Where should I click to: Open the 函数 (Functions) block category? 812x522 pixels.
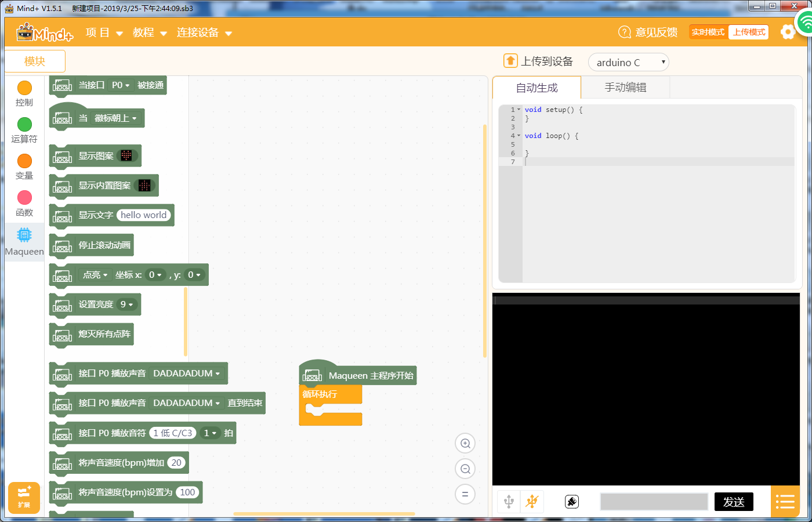click(x=24, y=204)
